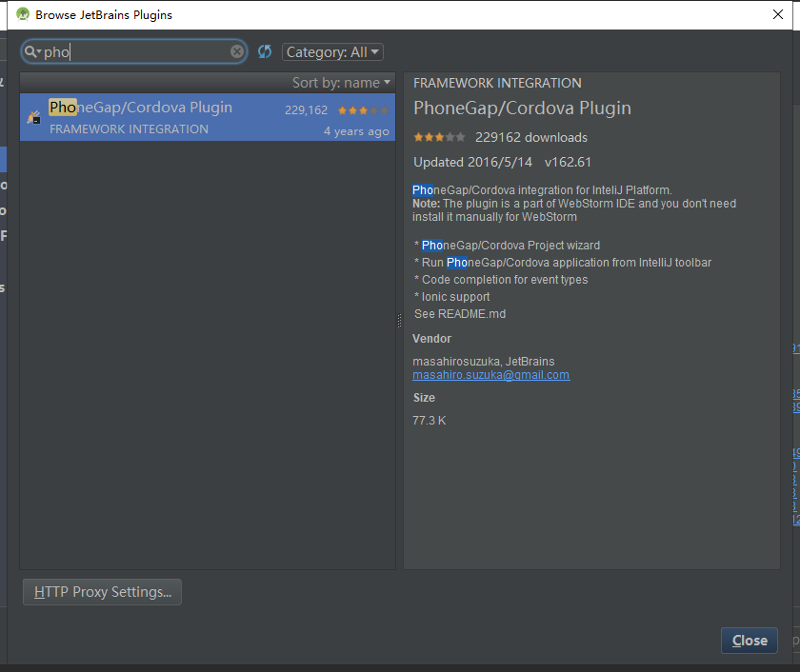Click the 'Vendor' heading
The width and height of the screenshot is (800, 672).
point(431,339)
